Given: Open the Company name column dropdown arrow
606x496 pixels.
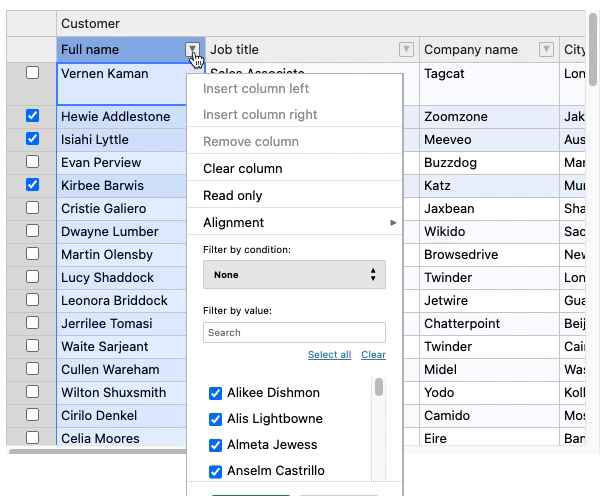Looking at the screenshot, I should pos(546,49).
